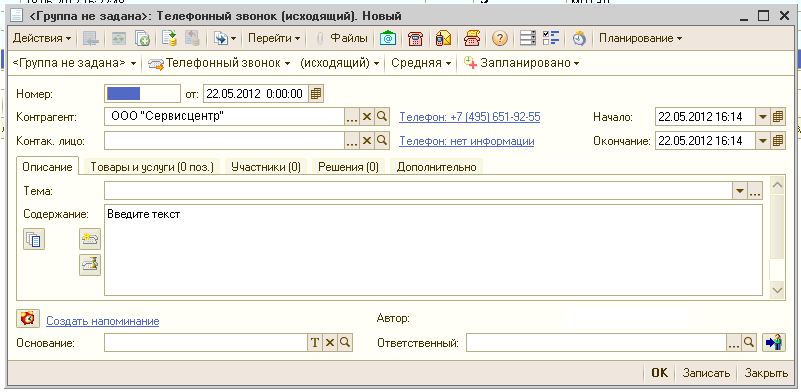Switch to the Описание tab
This screenshot has height=392, width=801.
tap(48, 167)
